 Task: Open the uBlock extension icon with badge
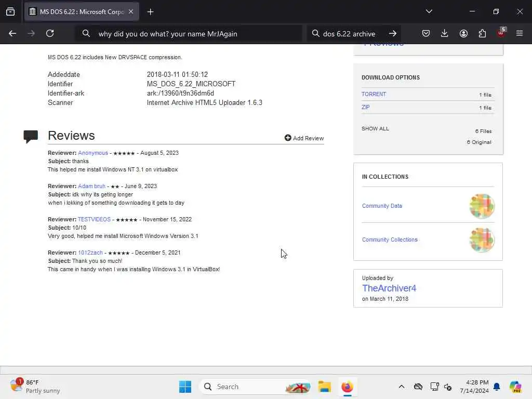(x=501, y=33)
